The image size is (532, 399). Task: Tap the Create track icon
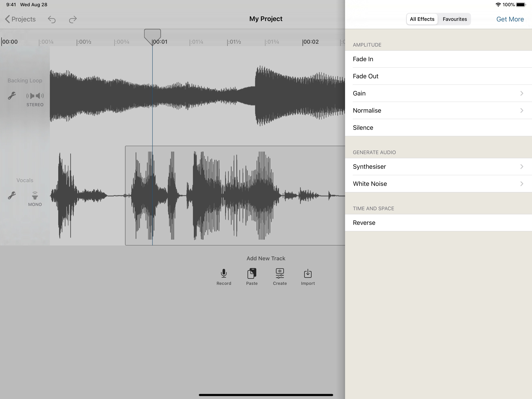(280, 273)
